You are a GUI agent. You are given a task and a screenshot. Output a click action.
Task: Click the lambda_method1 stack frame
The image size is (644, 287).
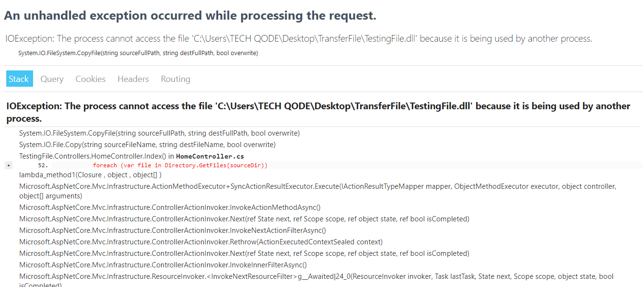(90, 175)
